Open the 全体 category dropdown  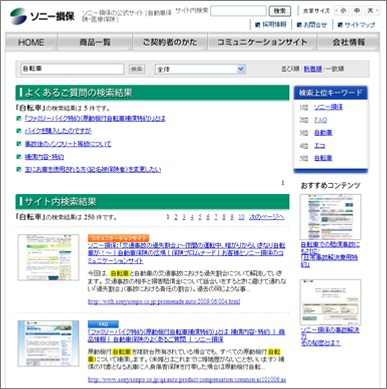[x=200, y=69]
